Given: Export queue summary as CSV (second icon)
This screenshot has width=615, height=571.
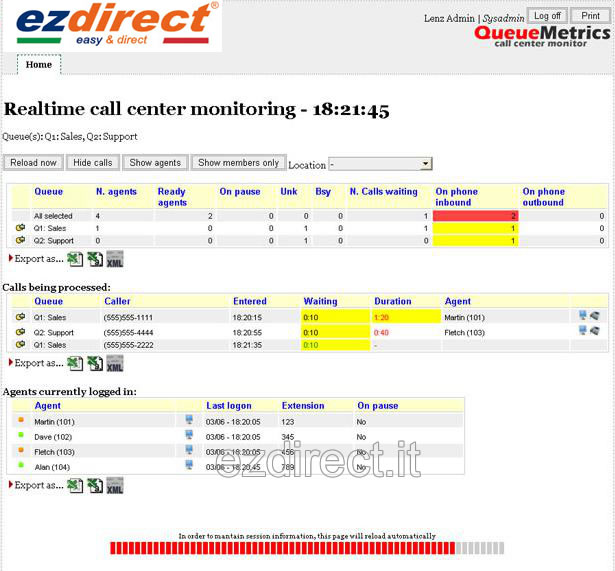Looking at the screenshot, I should pos(95,259).
